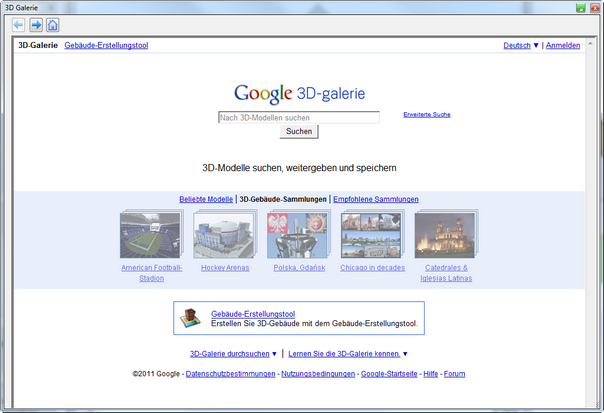
Task: Click the Suchen button
Action: [x=299, y=131]
